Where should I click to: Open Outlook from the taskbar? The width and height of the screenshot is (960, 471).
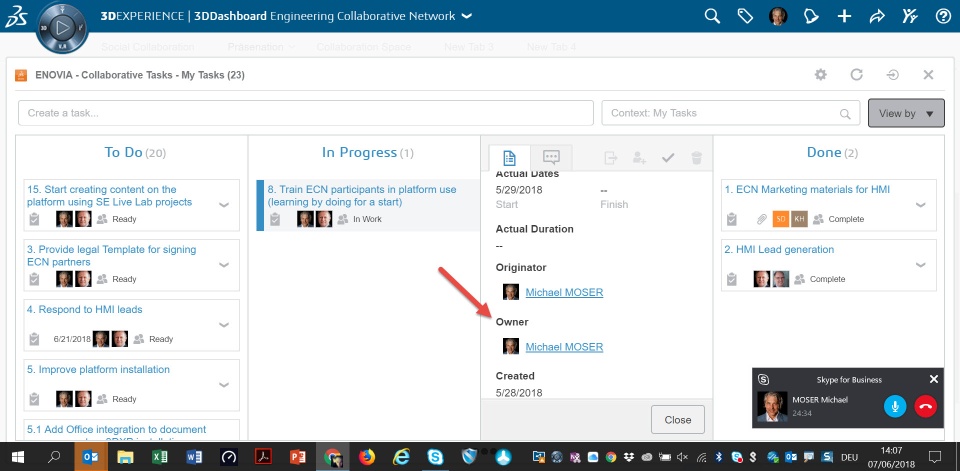pyautogui.click(x=91, y=456)
